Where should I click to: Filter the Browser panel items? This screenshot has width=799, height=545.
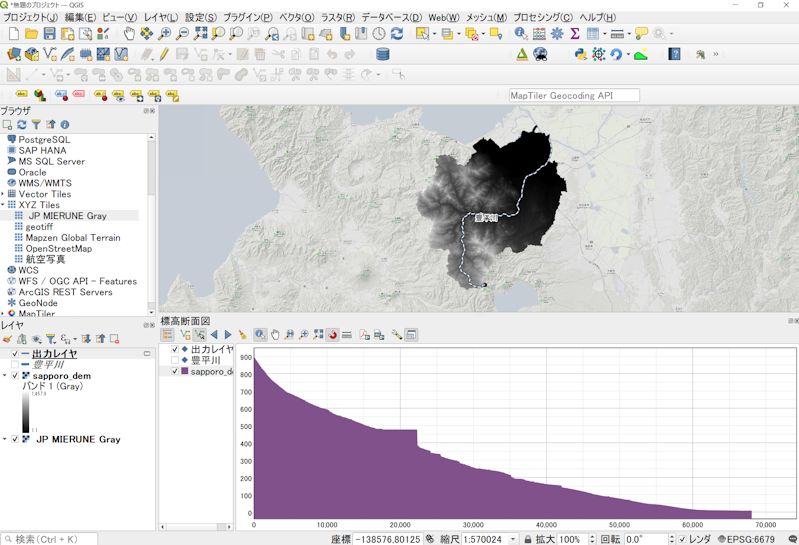(x=36, y=124)
